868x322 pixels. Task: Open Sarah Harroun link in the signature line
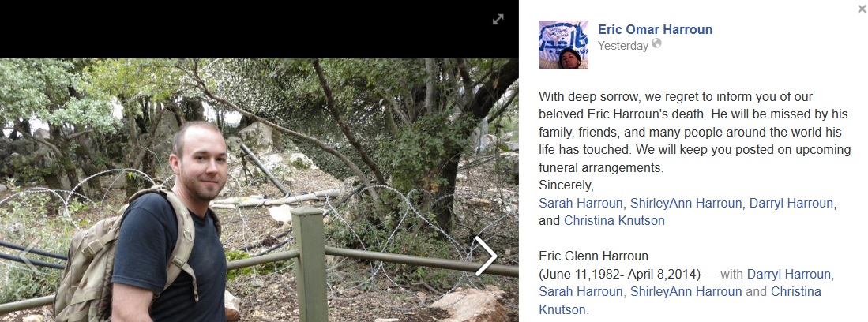(581, 203)
